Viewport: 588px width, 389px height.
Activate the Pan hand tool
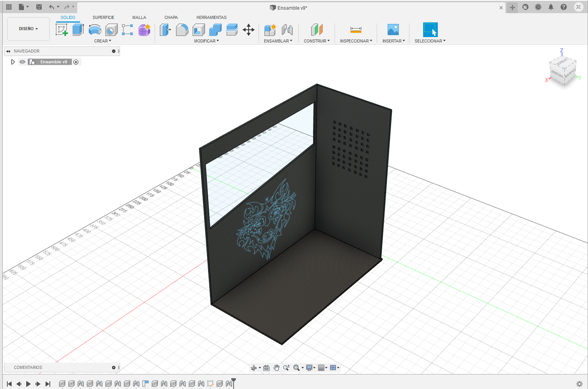(276, 368)
